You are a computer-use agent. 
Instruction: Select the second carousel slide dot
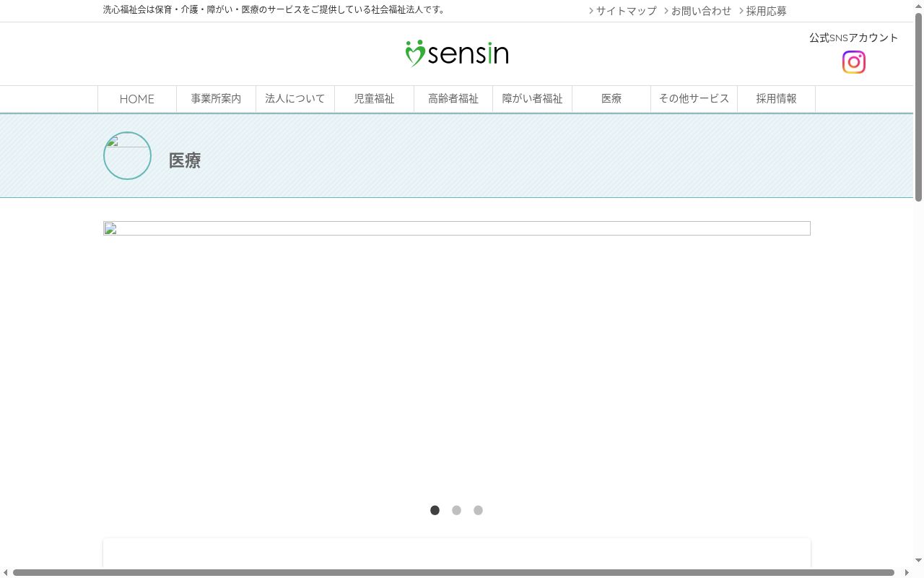coord(456,510)
